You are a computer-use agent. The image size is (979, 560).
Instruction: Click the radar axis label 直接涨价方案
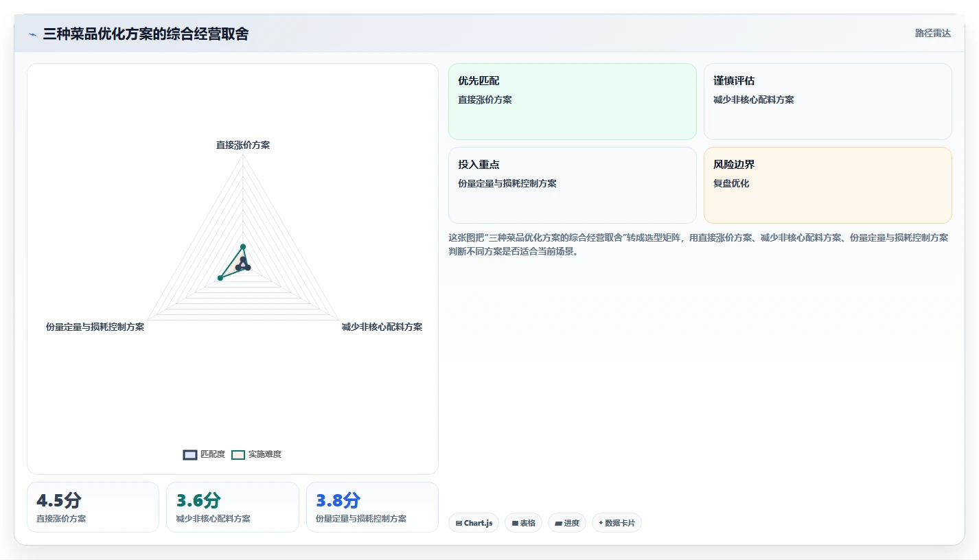coord(243,145)
